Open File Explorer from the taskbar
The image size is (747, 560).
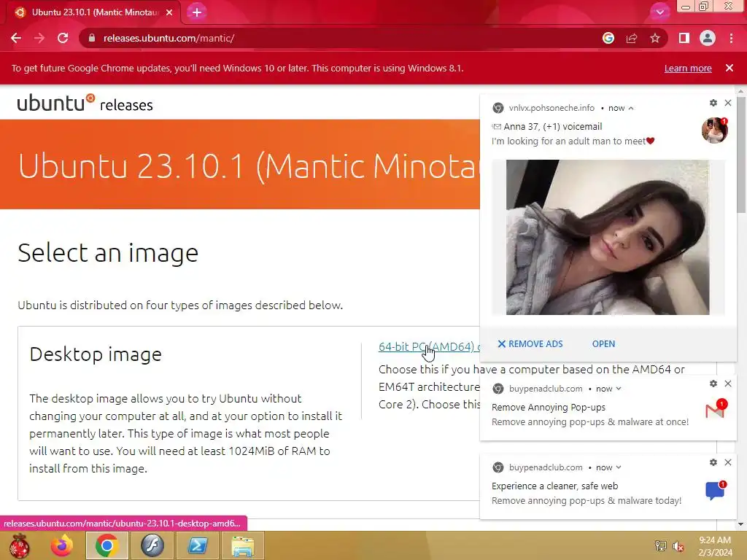pyautogui.click(x=242, y=545)
